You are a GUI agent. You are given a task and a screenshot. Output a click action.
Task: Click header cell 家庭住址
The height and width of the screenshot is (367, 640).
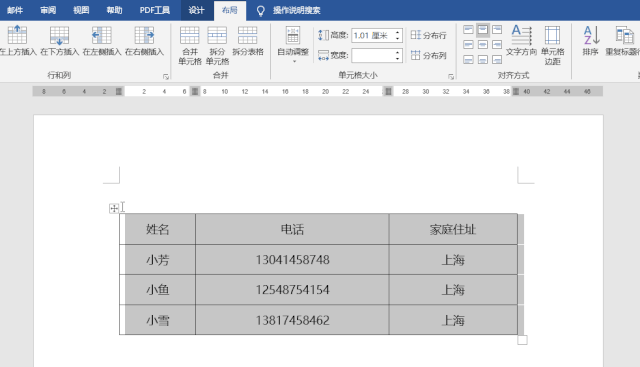[x=453, y=229]
